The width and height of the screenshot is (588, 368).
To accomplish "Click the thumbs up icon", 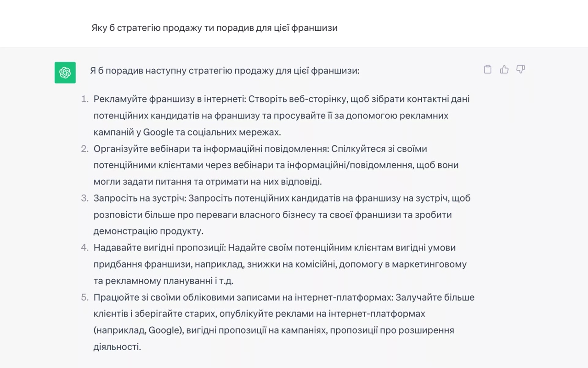I will click(x=504, y=69).
